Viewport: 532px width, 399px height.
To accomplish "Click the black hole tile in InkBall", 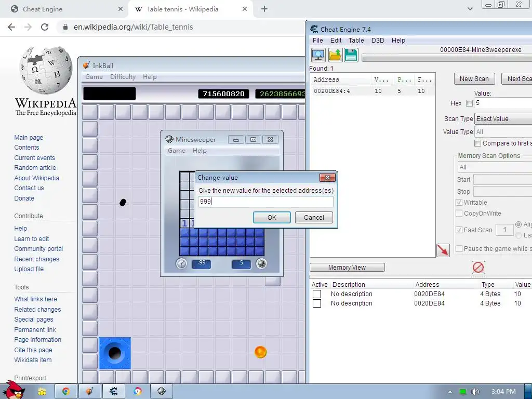I will tap(115, 353).
